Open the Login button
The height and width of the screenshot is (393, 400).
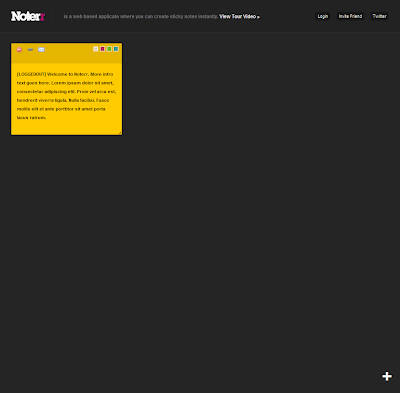pyautogui.click(x=323, y=16)
